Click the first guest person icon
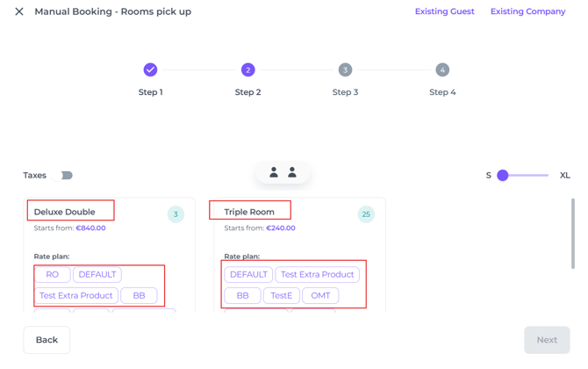This screenshot has height=369, width=588. 274,173
